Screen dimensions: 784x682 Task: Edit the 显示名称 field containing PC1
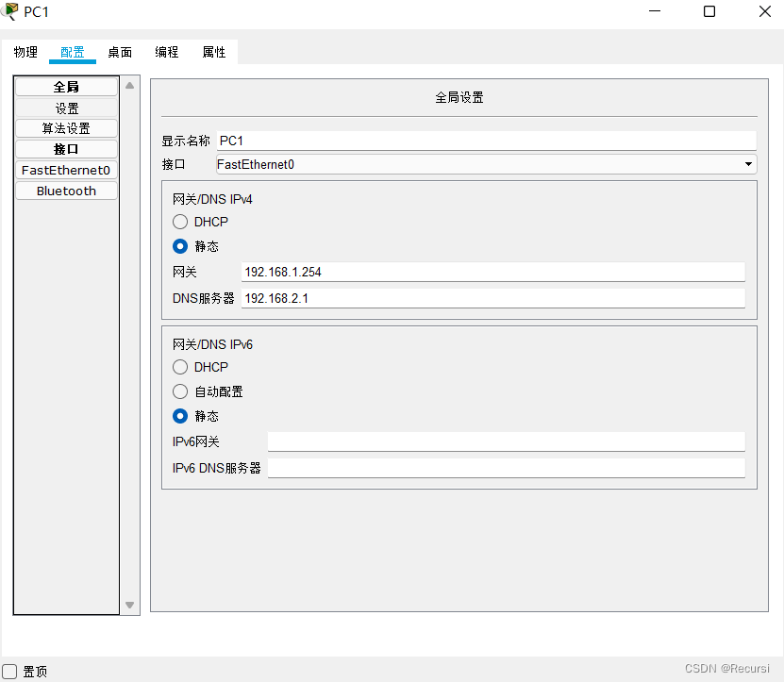click(487, 141)
